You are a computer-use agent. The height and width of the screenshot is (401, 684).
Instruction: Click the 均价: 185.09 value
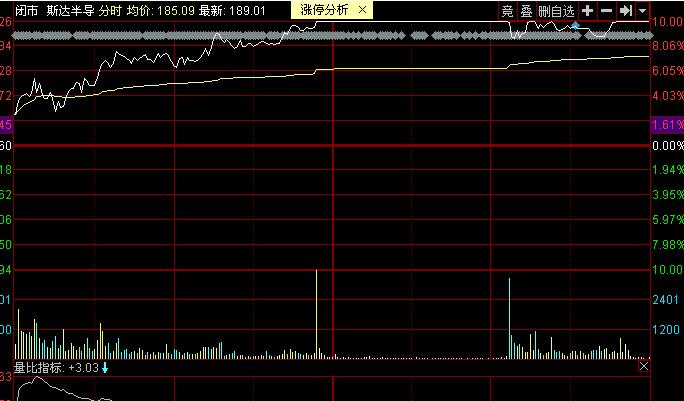coord(161,10)
